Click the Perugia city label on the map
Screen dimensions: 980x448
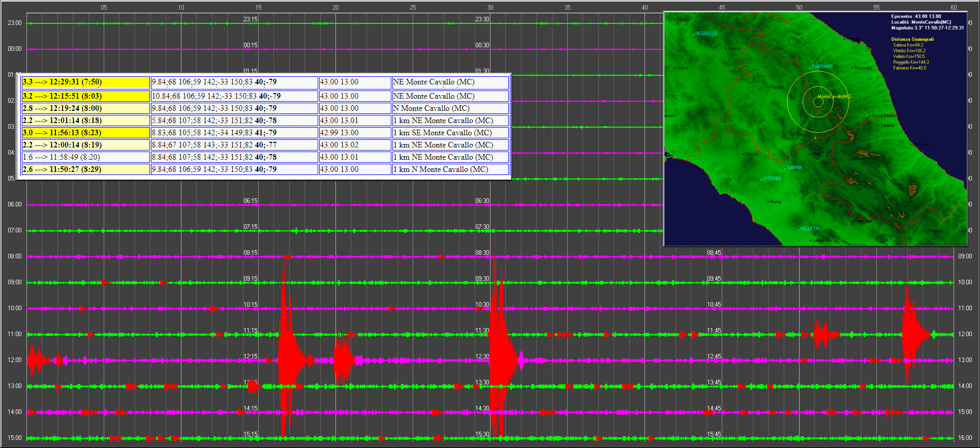(x=777, y=87)
